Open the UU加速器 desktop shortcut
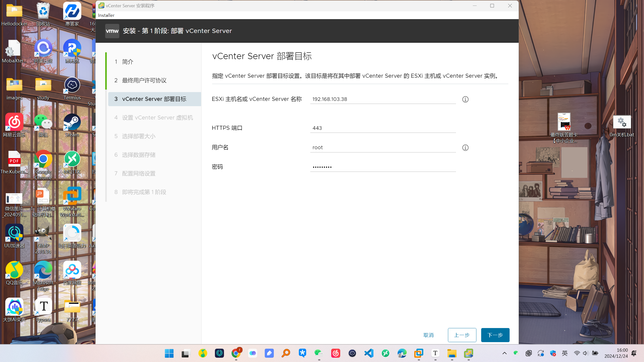 pos(14,236)
